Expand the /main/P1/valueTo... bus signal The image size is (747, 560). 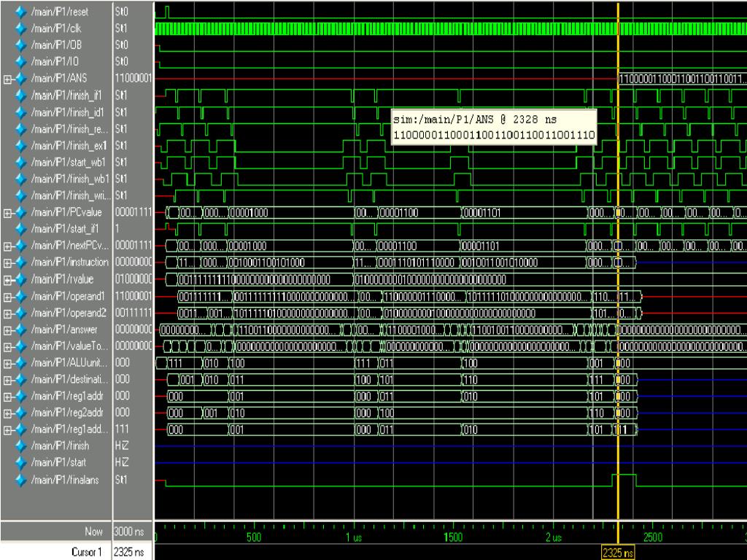point(7,347)
